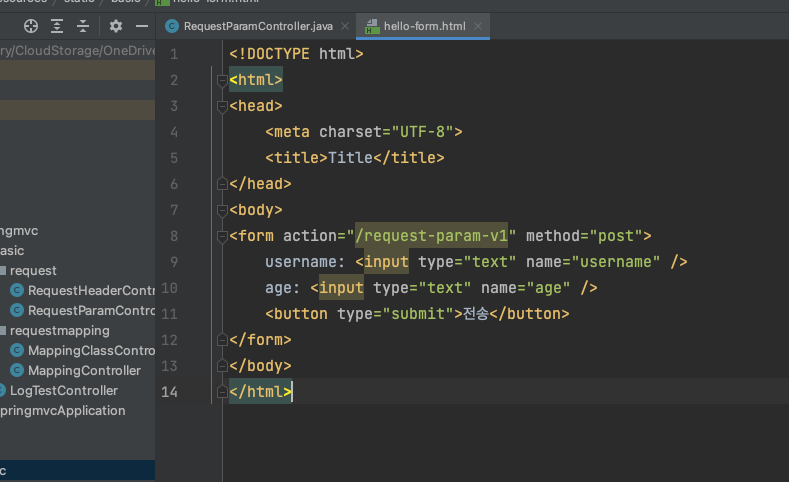Image resolution: width=789 pixels, height=482 pixels.
Task: Click class icon of RequestParamController.java tab
Action: click(x=172, y=26)
